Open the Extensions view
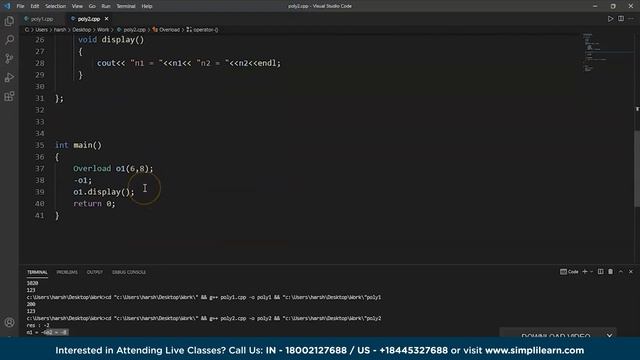The height and width of the screenshot is (360, 640). (x=9, y=96)
